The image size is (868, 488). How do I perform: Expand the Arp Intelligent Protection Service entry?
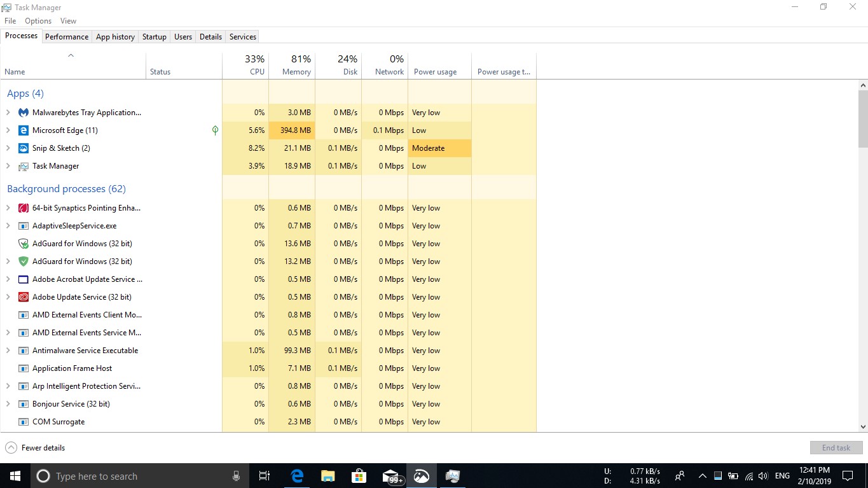coord(8,386)
